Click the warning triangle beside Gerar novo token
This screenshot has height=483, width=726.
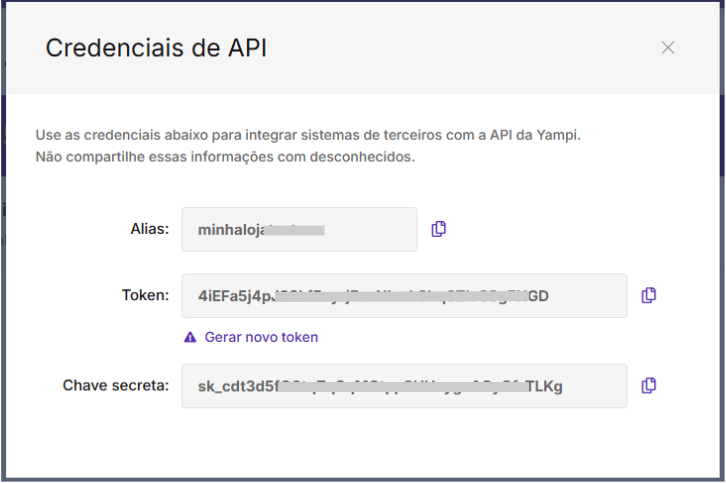190,337
